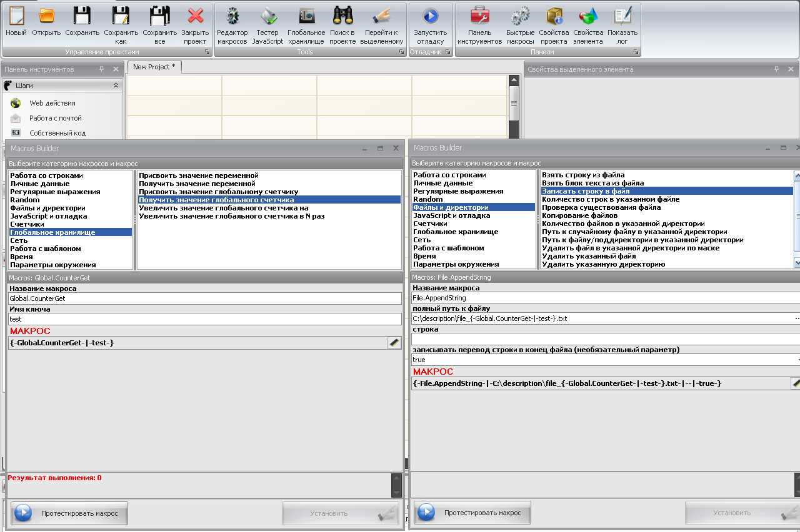Expand Управление проектами group launcher

pos(207,52)
